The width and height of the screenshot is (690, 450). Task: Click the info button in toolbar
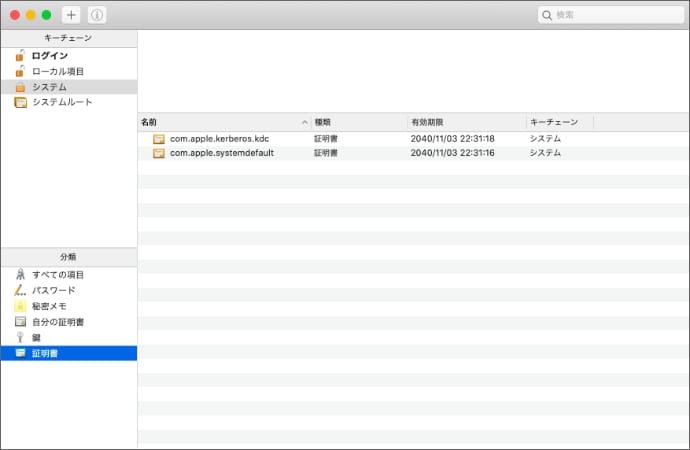(96, 15)
